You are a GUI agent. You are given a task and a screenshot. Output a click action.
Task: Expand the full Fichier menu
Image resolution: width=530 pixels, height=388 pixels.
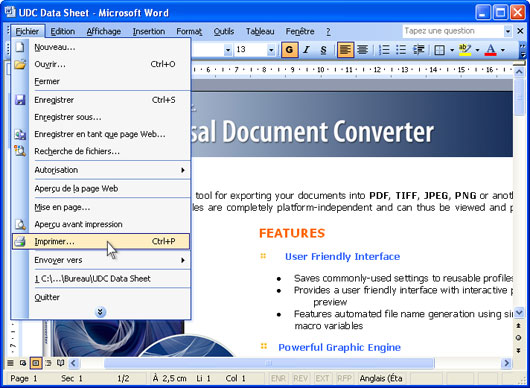pyautogui.click(x=100, y=312)
